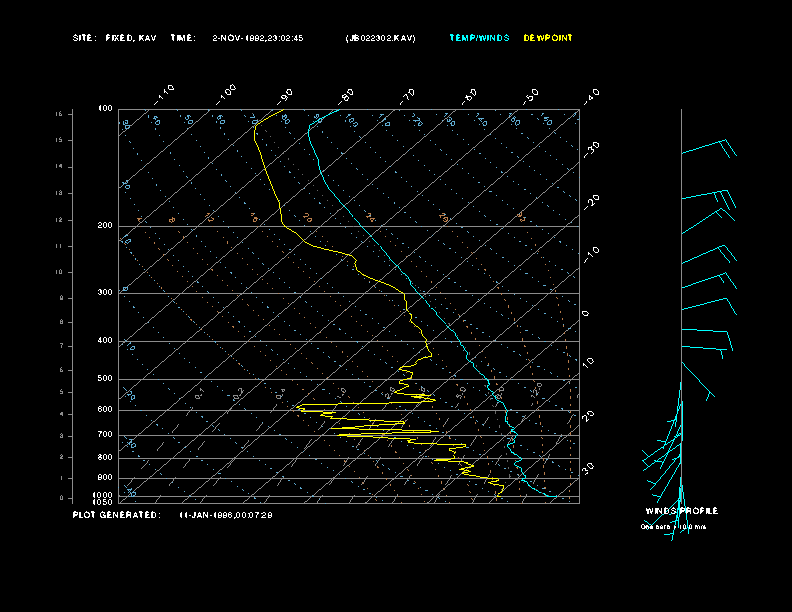Click the file name (JB022302.KAV) in header
The image size is (792, 612).
(x=380, y=38)
